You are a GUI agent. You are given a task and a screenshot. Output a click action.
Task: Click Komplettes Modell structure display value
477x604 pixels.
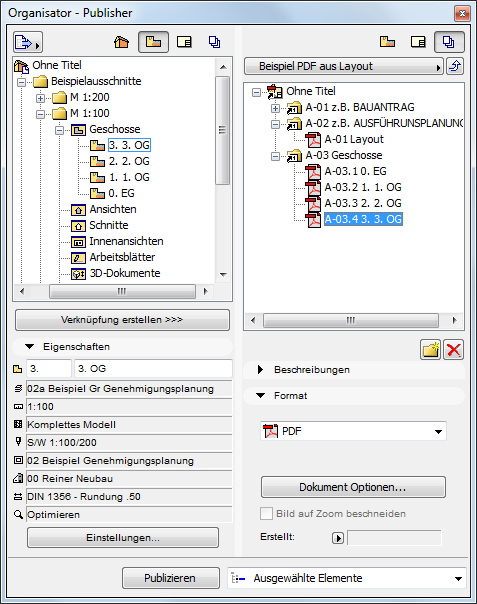coord(129,424)
